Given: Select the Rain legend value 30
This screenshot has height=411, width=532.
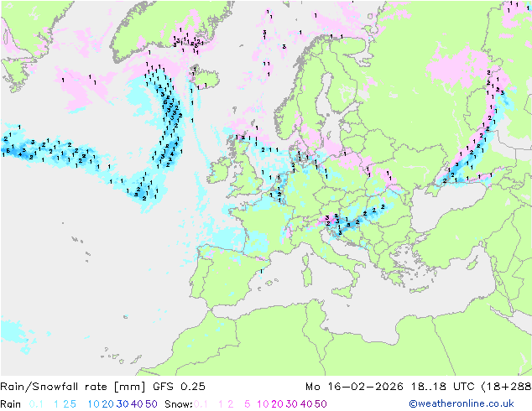Looking at the screenshot, I should 123,404.
